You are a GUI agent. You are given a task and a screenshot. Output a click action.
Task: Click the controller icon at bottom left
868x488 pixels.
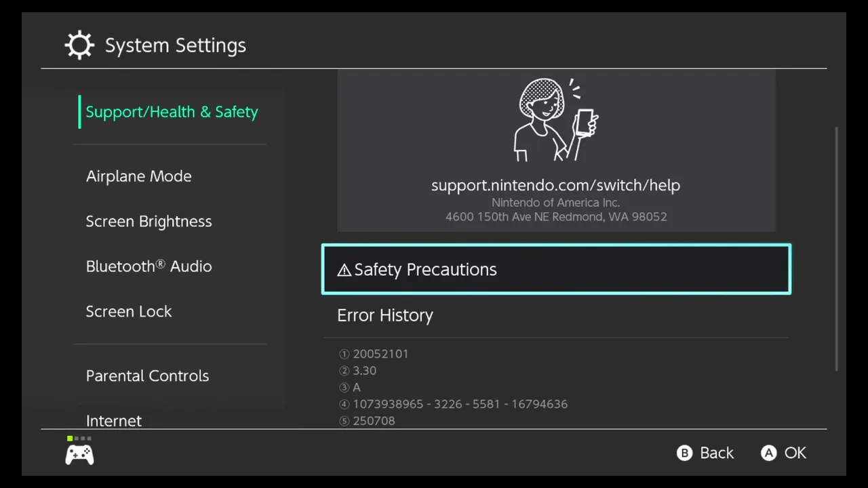(x=79, y=455)
